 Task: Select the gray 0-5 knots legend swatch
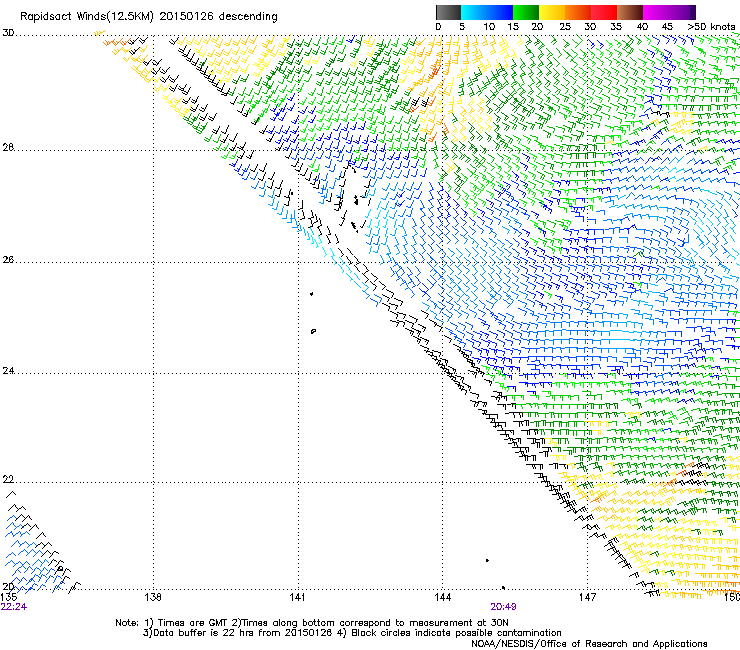448,12
